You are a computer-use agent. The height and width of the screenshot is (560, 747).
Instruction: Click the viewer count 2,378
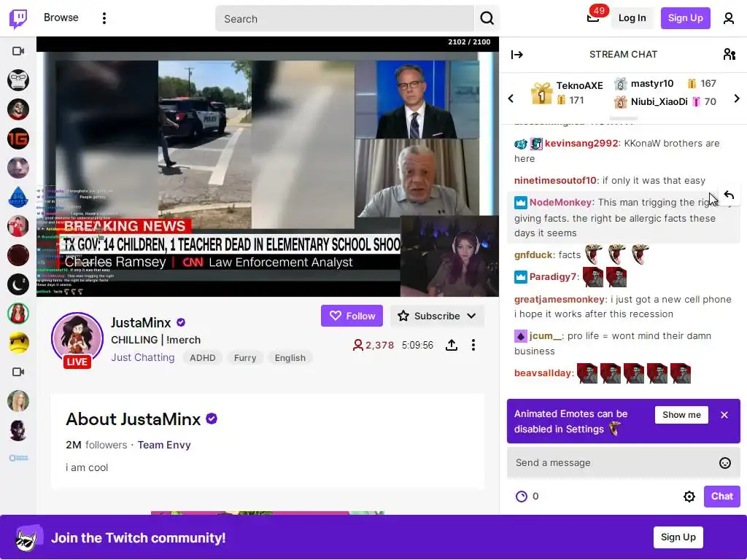(373, 345)
